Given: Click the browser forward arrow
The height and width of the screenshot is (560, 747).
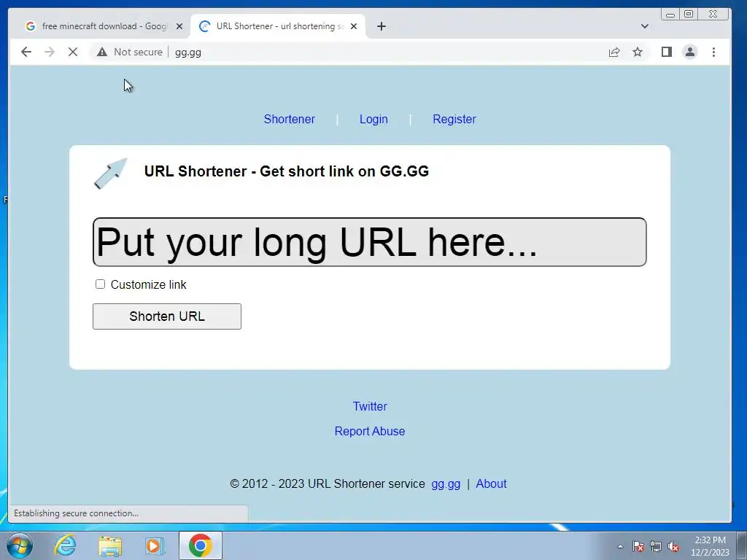Looking at the screenshot, I should click(50, 52).
